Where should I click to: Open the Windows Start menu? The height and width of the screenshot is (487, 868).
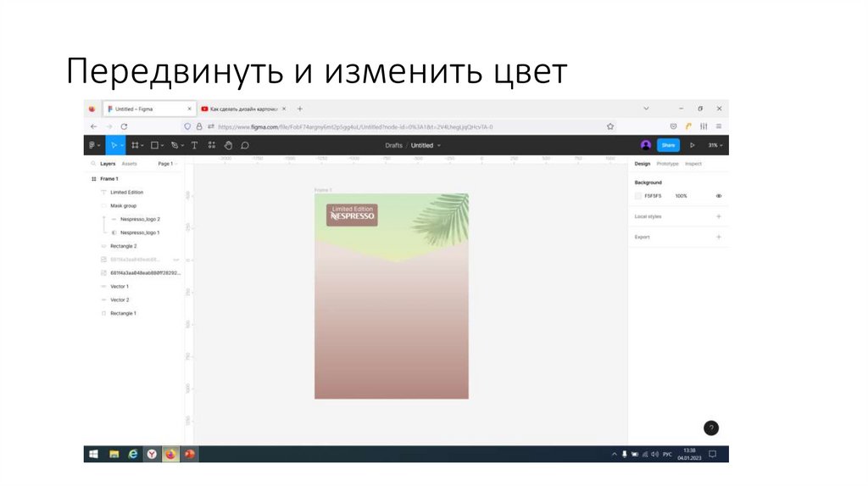[93, 454]
